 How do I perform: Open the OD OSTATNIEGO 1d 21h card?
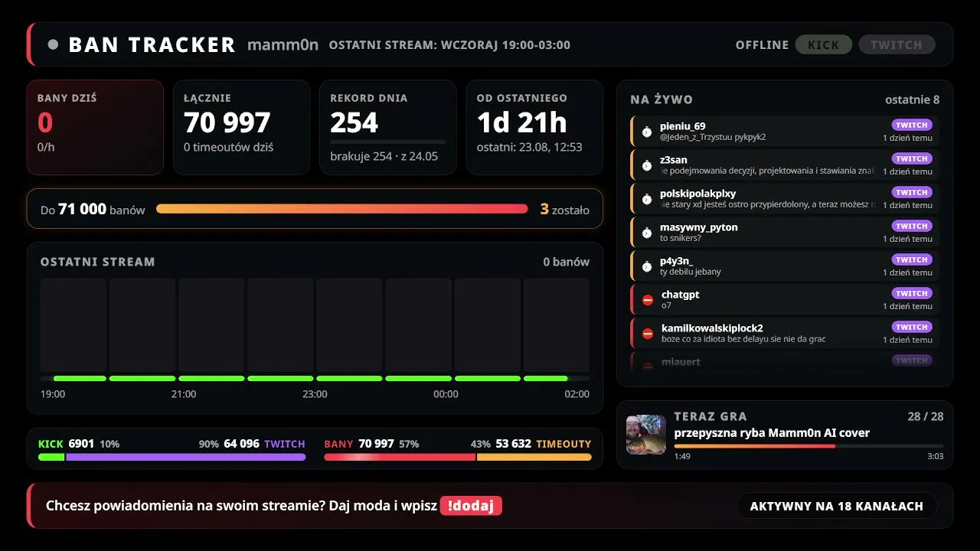tap(534, 127)
